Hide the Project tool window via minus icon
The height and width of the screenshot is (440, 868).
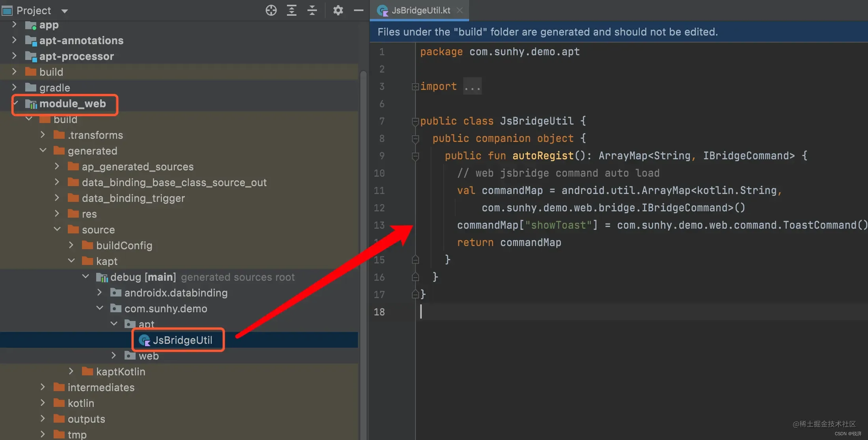358,11
